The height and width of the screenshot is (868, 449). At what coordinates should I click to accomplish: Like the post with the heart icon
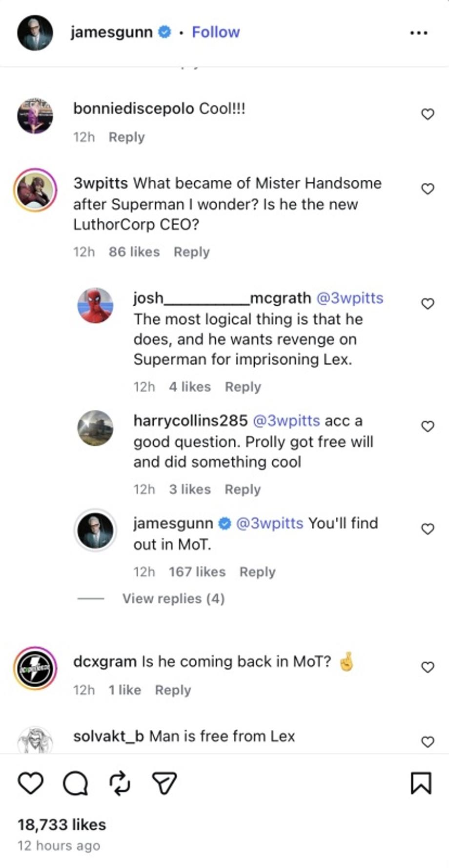(30, 783)
